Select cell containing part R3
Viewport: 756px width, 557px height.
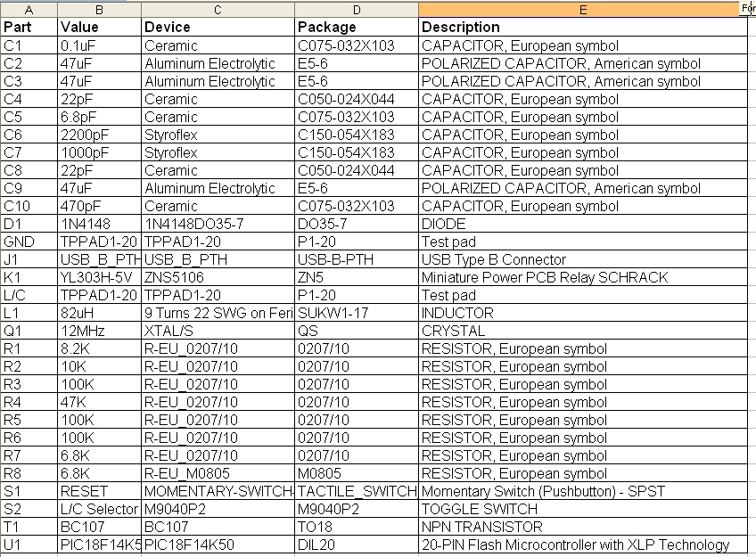(29, 384)
